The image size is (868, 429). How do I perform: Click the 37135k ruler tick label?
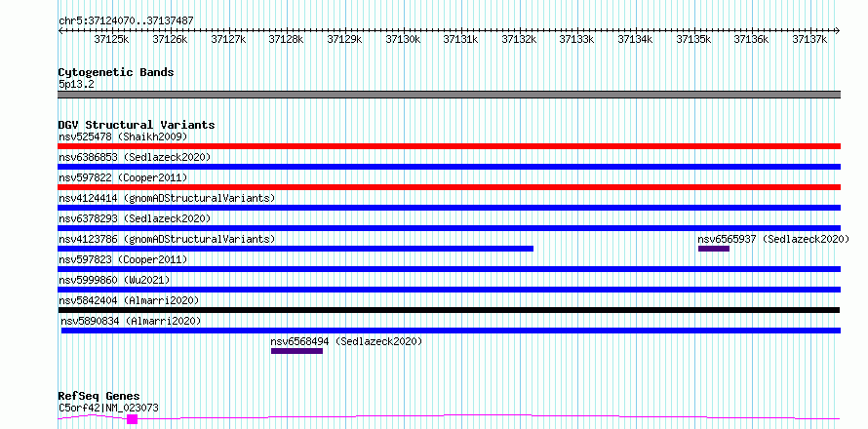693,39
